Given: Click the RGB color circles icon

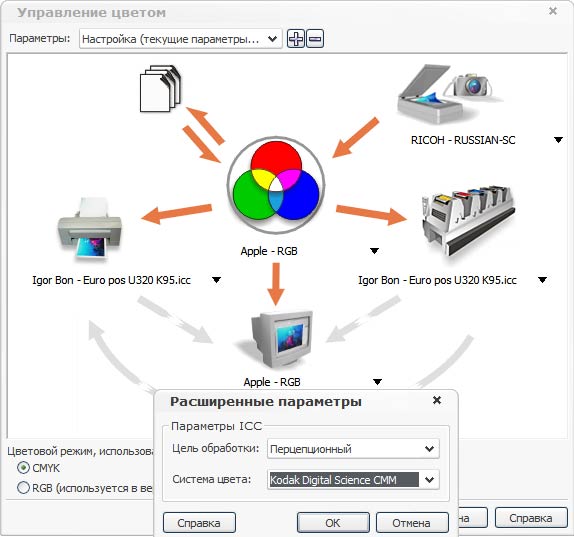Looking at the screenshot, I should 276,185.
